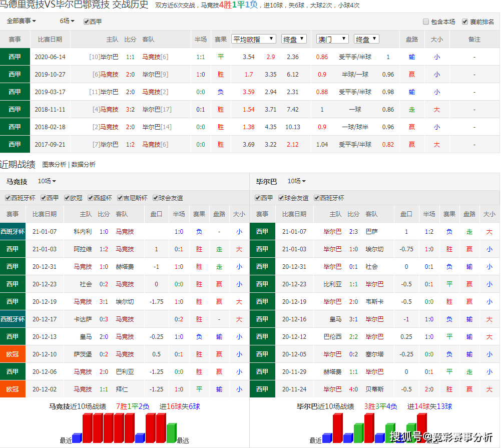The width and height of the screenshot is (504, 448).
Task: Click the 欧冠 badge on the 20-12-10 match
Action: click(x=13, y=354)
